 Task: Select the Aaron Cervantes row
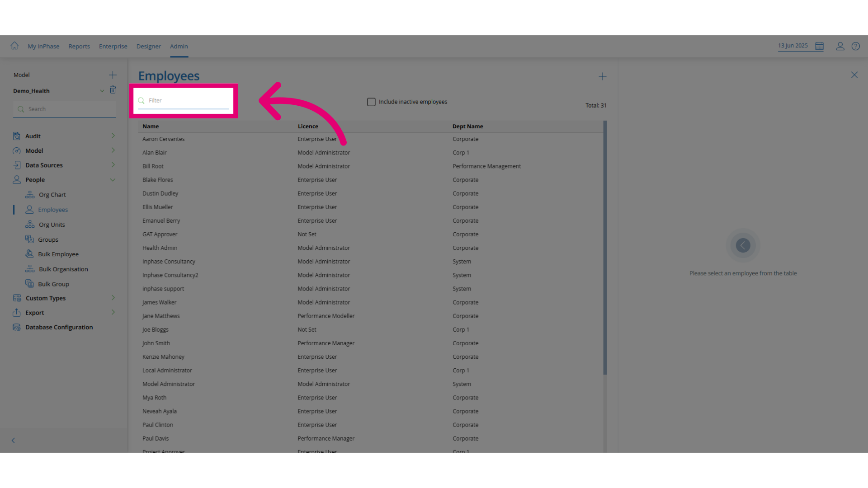click(371, 139)
